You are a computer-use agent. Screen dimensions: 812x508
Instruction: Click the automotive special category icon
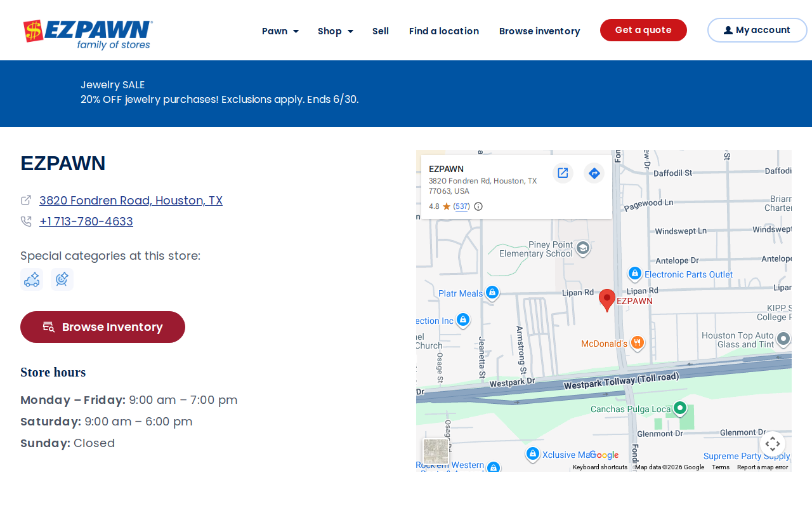click(32, 279)
